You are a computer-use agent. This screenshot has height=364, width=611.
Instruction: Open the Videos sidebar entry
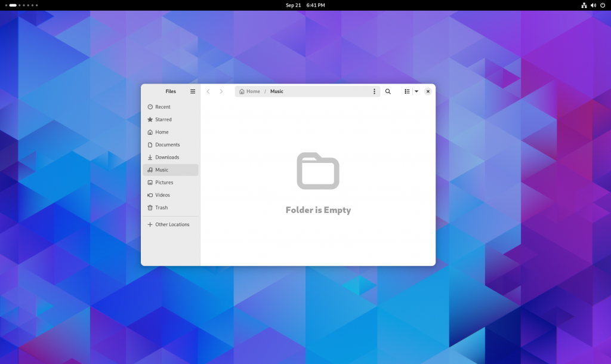coord(162,195)
